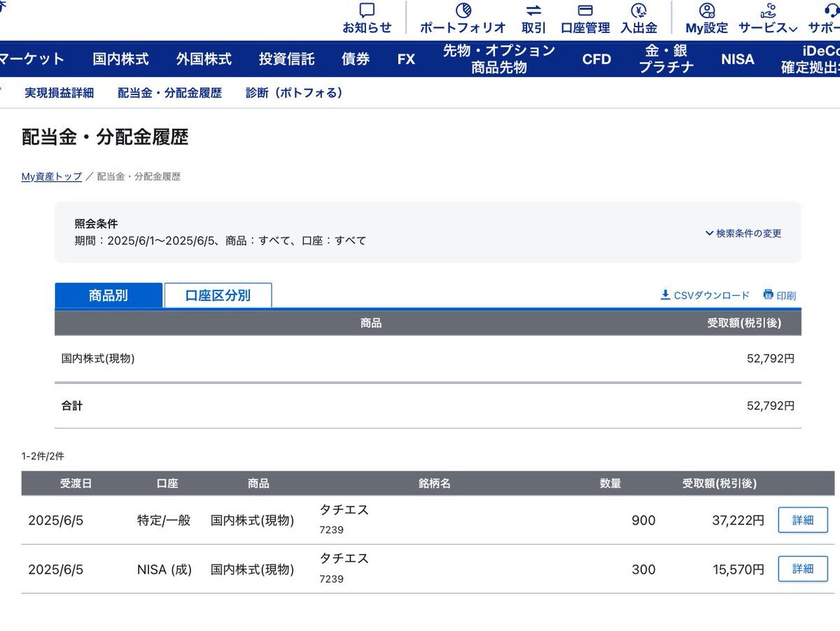Expand the サービス dropdown arrow
The image size is (840, 631).
tap(792, 29)
